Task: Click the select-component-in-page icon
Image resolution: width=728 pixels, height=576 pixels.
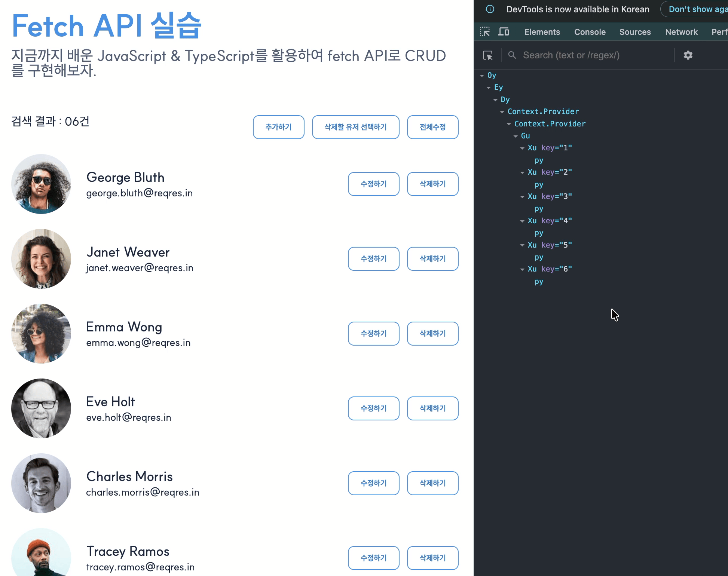Action: (488, 55)
